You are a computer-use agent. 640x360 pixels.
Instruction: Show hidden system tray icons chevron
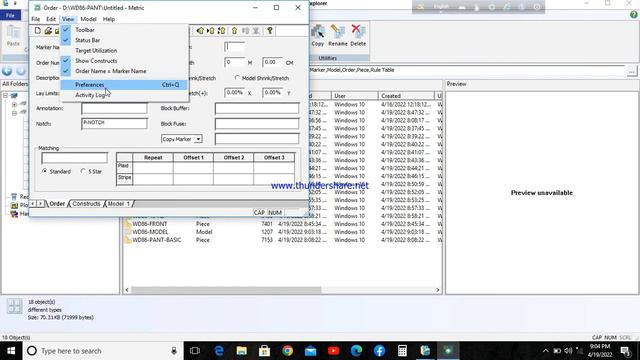tap(546, 351)
